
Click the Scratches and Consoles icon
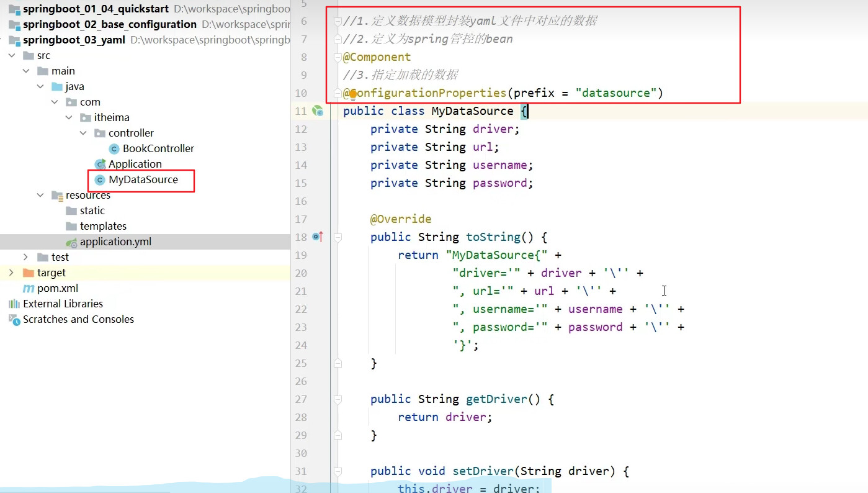14,319
